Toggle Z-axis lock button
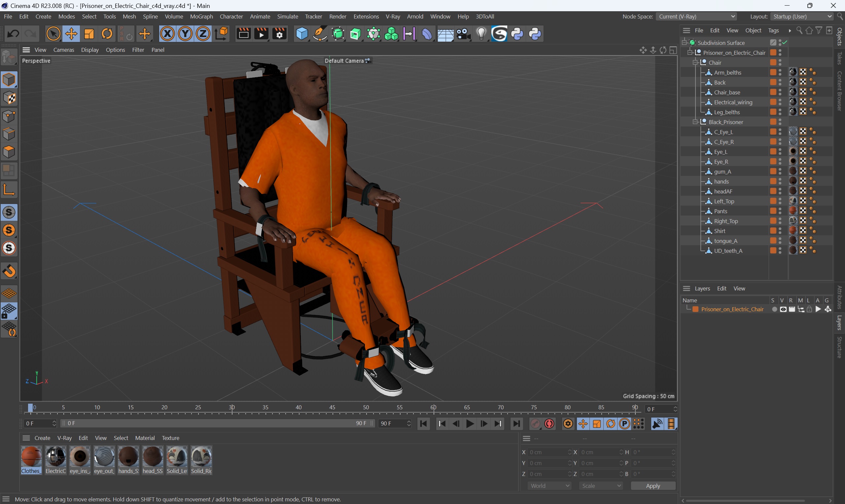The height and width of the screenshot is (504, 845). 203,34
